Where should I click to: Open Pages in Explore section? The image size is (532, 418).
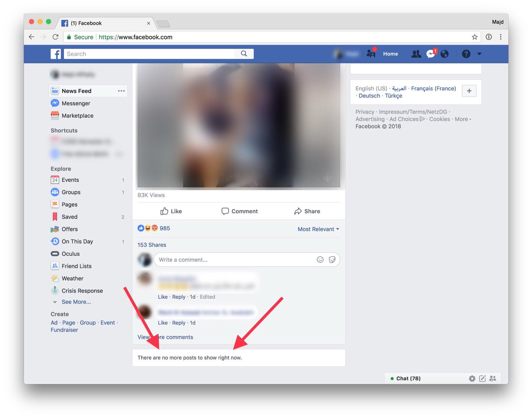click(70, 205)
